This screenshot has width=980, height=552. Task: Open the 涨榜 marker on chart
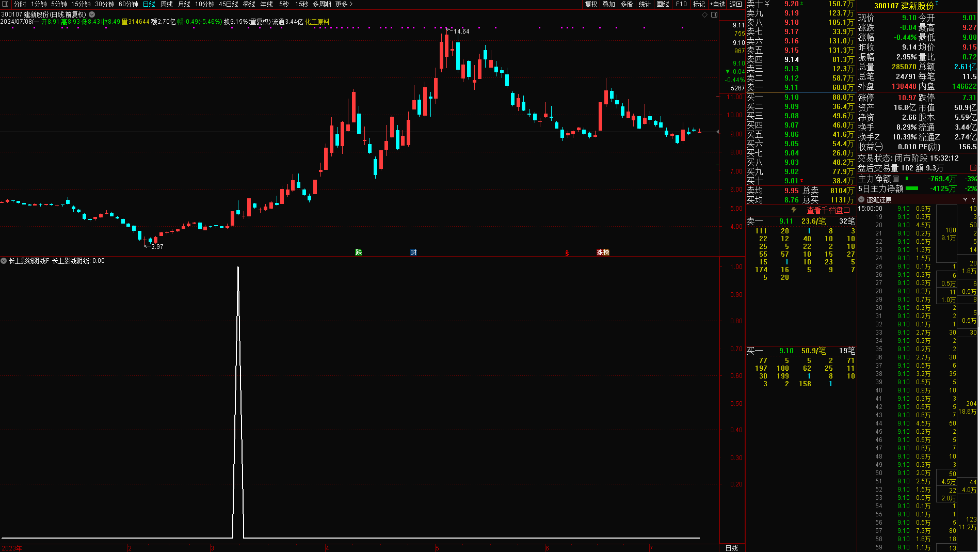tap(603, 253)
